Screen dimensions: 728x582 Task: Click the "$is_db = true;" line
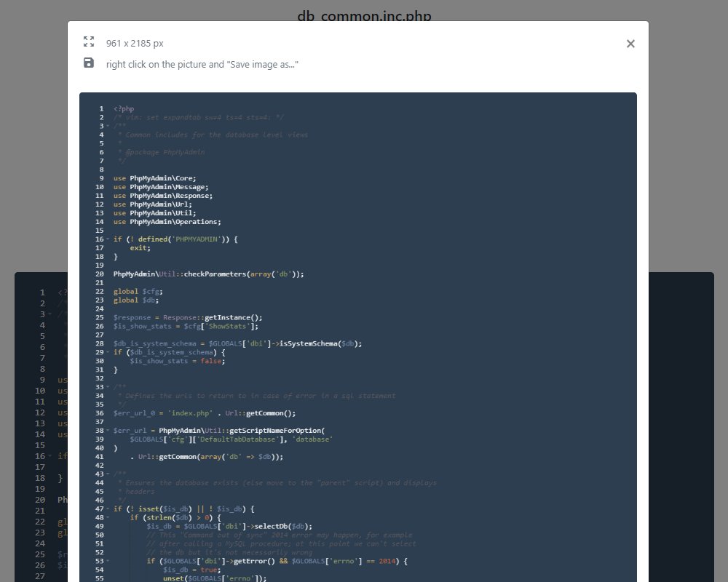click(x=192, y=570)
